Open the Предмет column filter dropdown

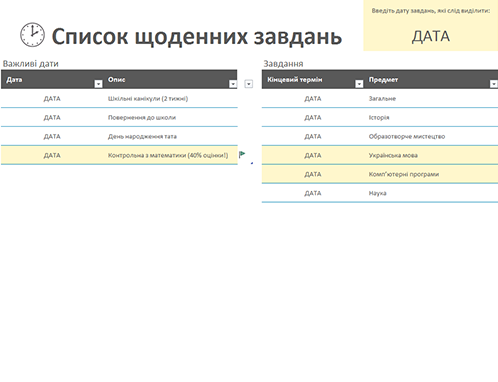tap(494, 84)
